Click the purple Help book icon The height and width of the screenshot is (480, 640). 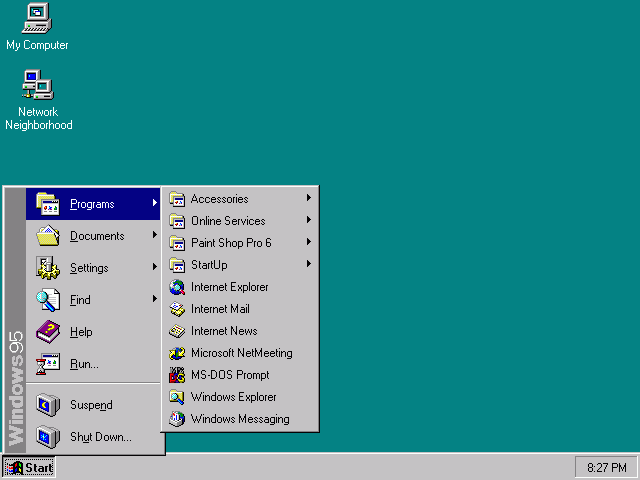tap(48, 331)
